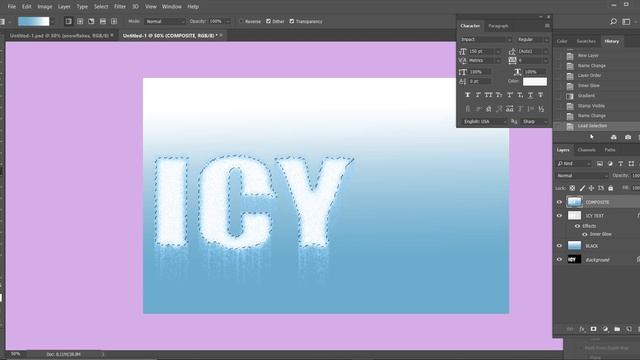Toggle Effects visibility on ICY TEXT layer
This screenshot has width=640, height=360.
tap(577, 226)
